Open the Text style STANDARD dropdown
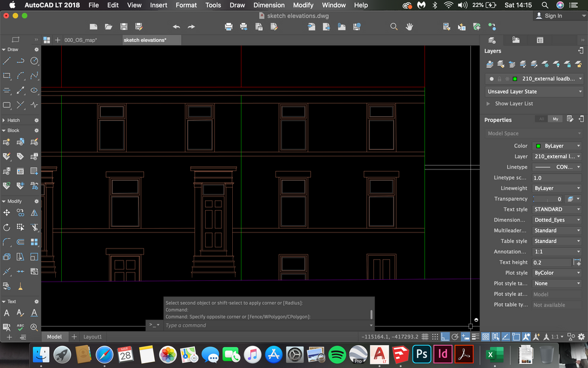 [x=557, y=210]
